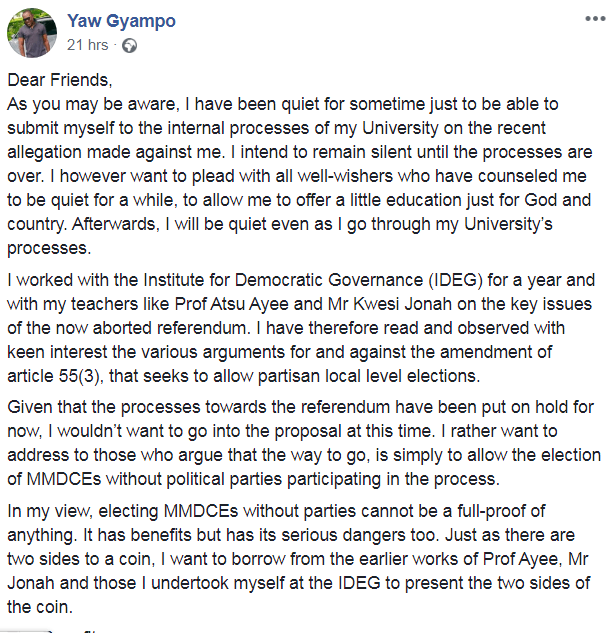Click the phrase 'aborted referendum'

click(172, 328)
